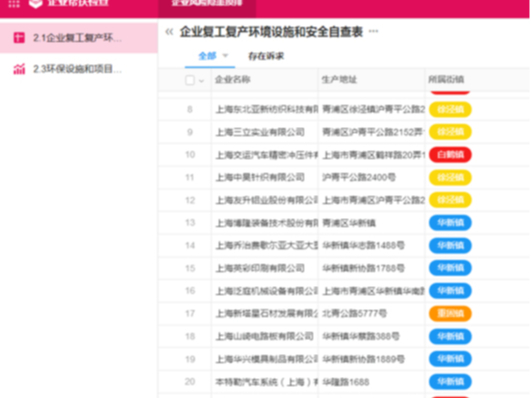Click the blue 华新镇 tag in row 20
The width and height of the screenshot is (531, 398).
pos(450,382)
